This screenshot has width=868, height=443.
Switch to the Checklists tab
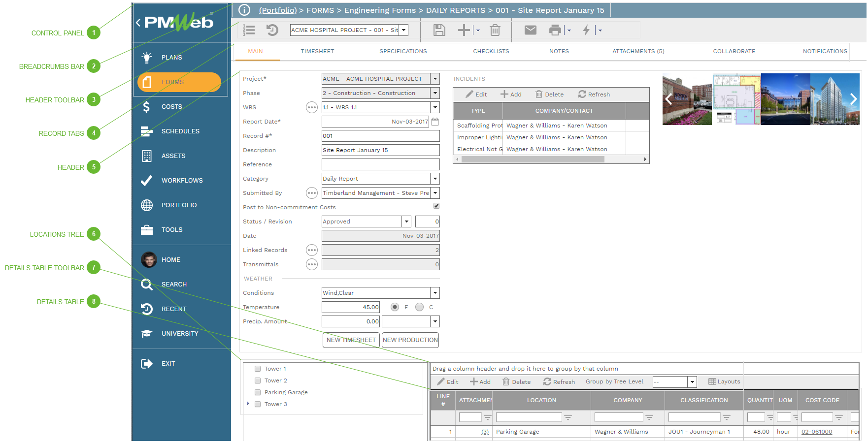pyautogui.click(x=491, y=51)
